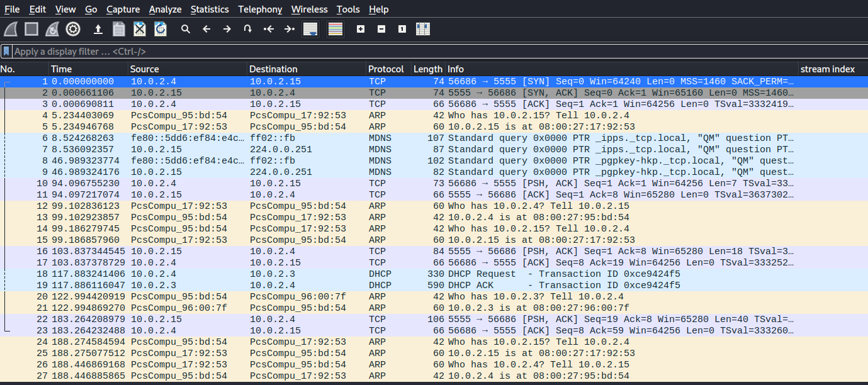This screenshot has width=868, height=385.
Task: Select packet 10 PSH, ACK Len=7 row
Action: point(434,183)
